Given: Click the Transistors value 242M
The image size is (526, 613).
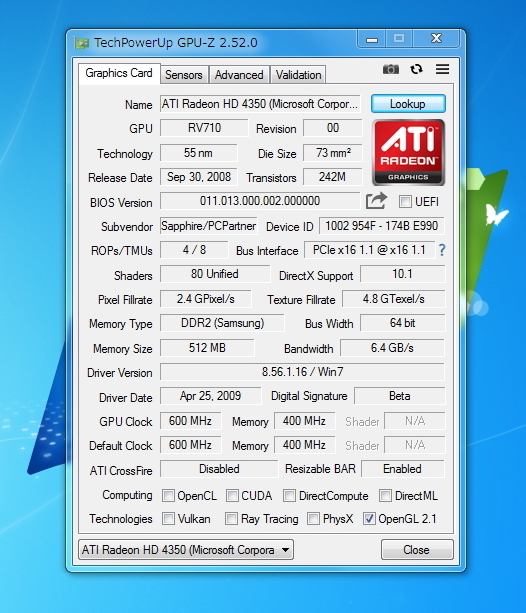Looking at the screenshot, I should [333, 177].
